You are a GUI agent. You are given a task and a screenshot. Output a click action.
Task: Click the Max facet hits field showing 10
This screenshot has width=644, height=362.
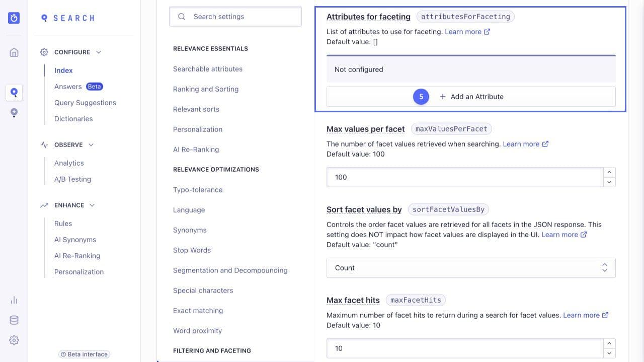click(465, 348)
